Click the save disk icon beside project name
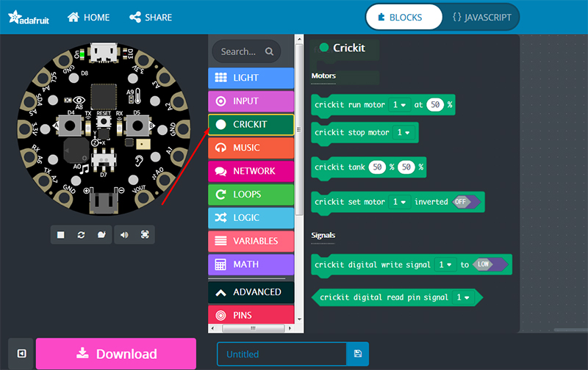 (358, 354)
